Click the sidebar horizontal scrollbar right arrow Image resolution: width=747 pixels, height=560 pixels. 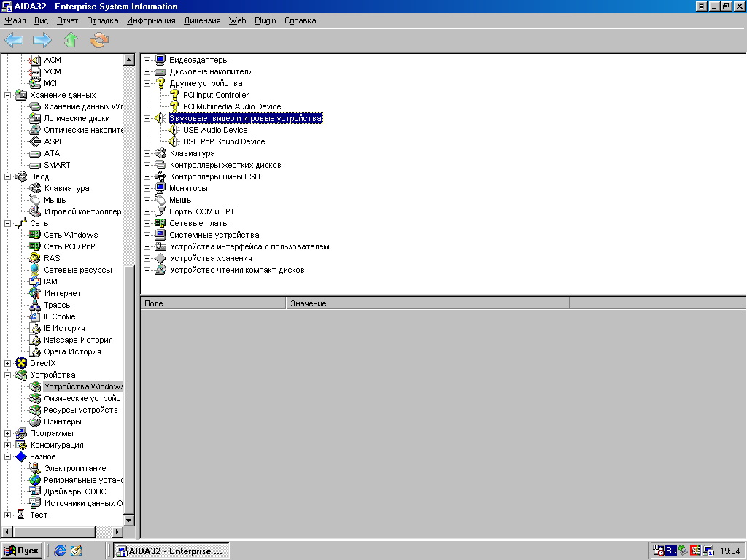[x=117, y=532]
